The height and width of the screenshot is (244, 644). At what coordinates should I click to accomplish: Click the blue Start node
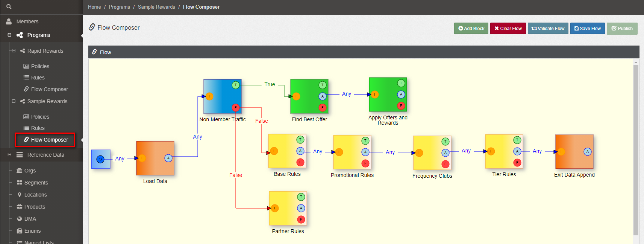coord(100,159)
